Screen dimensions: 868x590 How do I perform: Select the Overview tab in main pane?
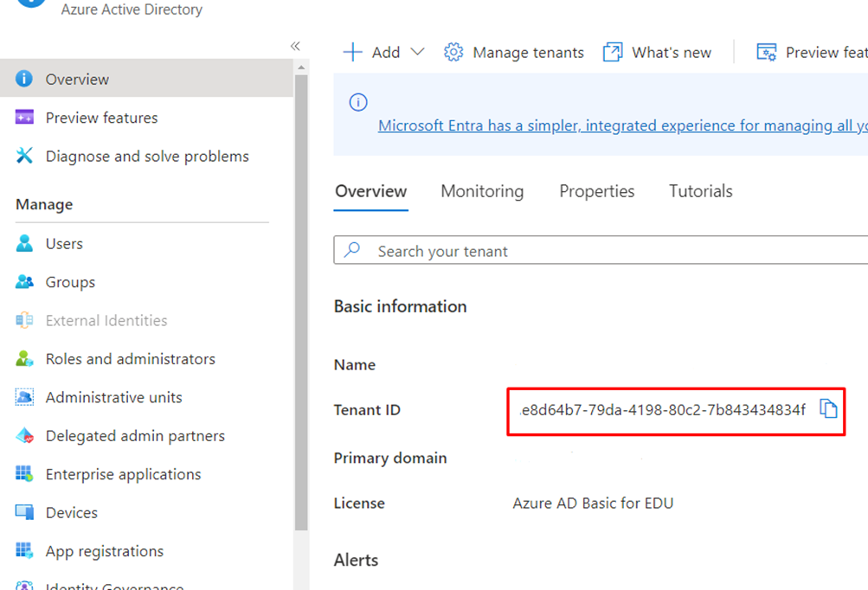[371, 191]
